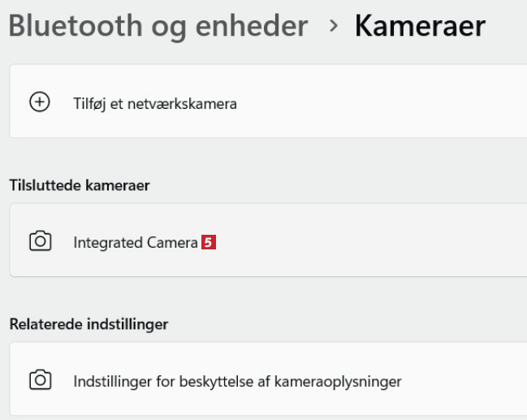
Task: Open Indstillinger for beskyttelse af kameraoplysninger
Action: point(237,381)
